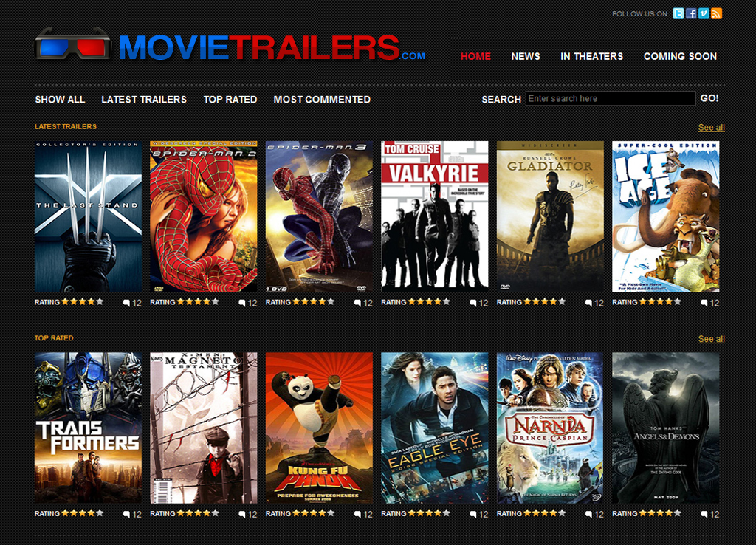Screen dimensions: 756x545
Task: Click comment icon under Gladiator
Action: click(x=588, y=303)
